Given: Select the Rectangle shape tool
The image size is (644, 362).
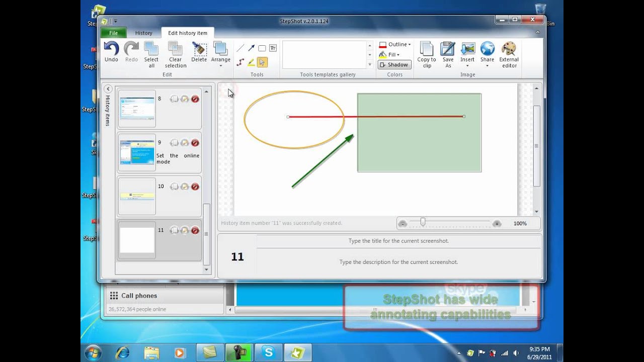Looking at the screenshot, I should (262, 48).
